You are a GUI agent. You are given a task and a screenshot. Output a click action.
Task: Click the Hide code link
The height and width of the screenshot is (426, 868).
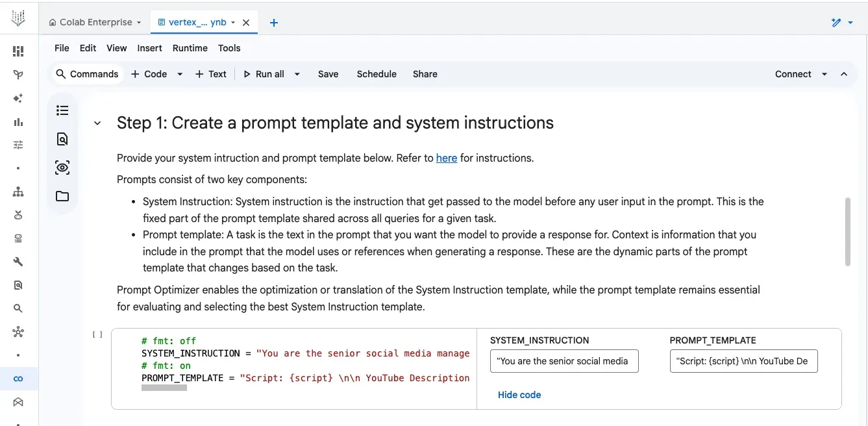(x=519, y=395)
